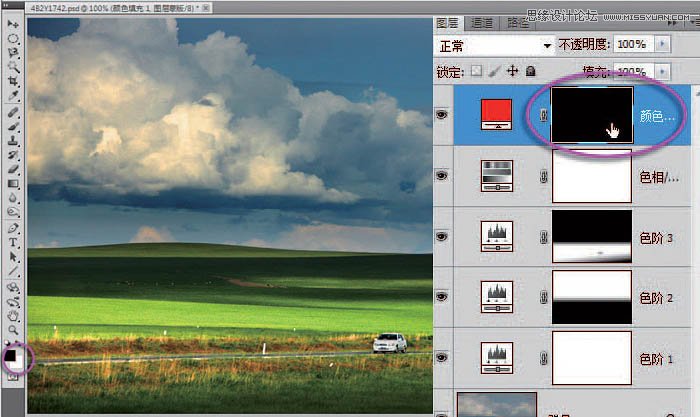Click the lock all padlock icon
700x417 pixels.
(x=530, y=71)
